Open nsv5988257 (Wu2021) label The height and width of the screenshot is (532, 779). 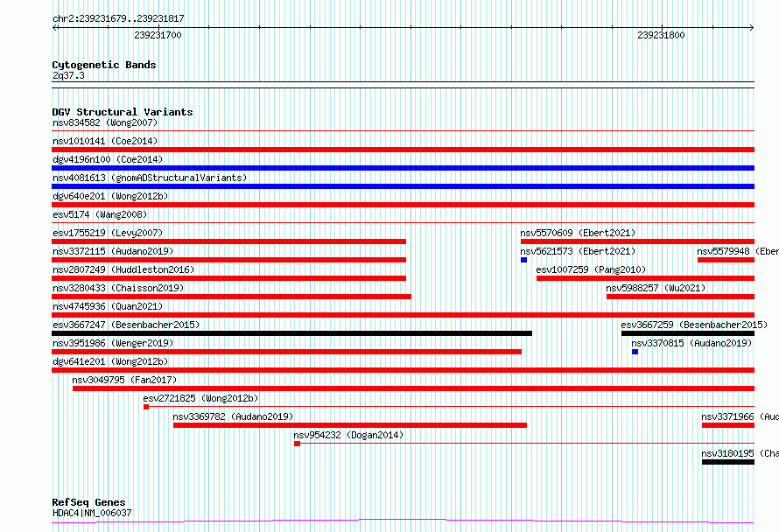(x=656, y=288)
